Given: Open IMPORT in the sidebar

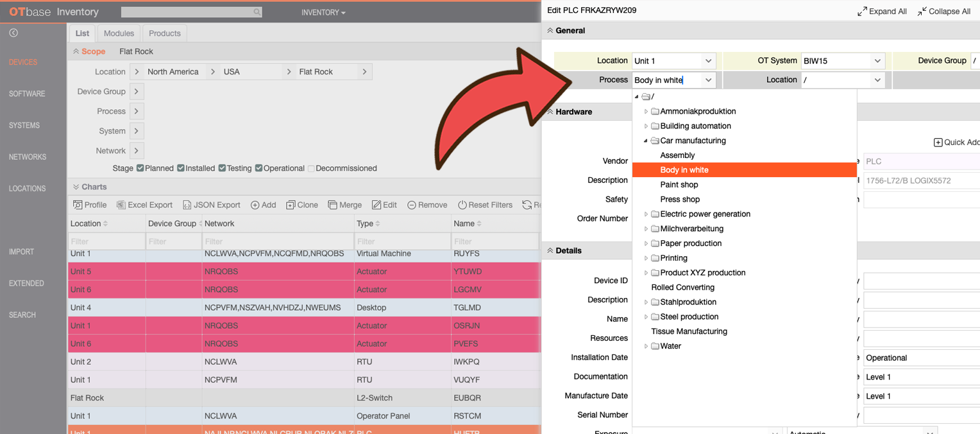Looking at the screenshot, I should click(x=21, y=252).
